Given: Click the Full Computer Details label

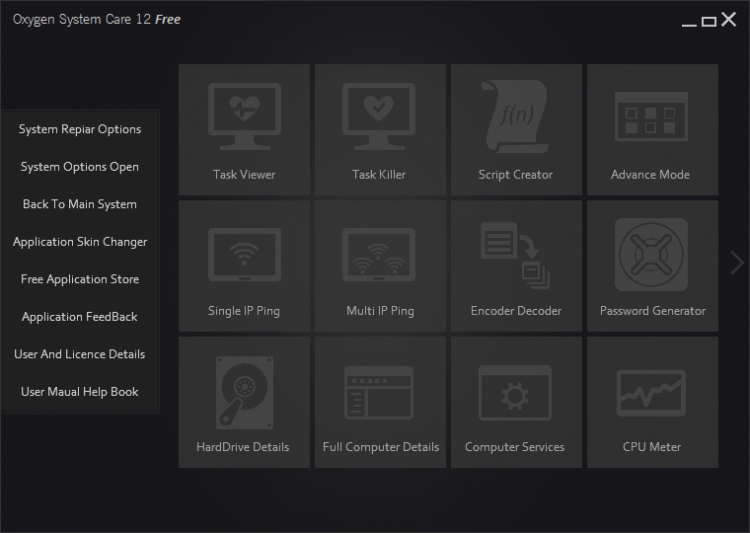Looking at the screenshot, I should (381, 447).
